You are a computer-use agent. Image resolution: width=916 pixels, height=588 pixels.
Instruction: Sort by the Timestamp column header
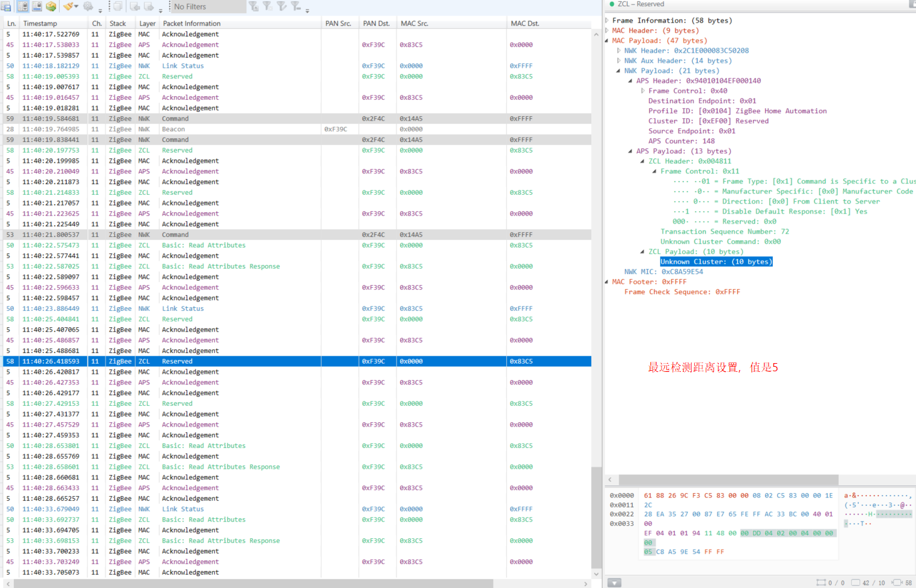coord(54,23)
